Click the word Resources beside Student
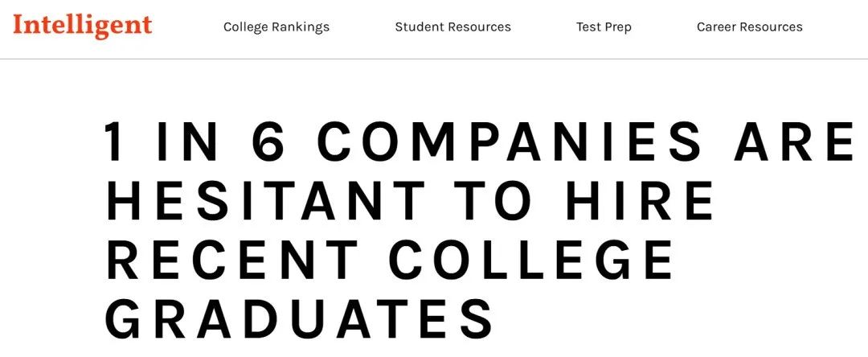Viewport: 868px width, 357px height. click(480, 27)
